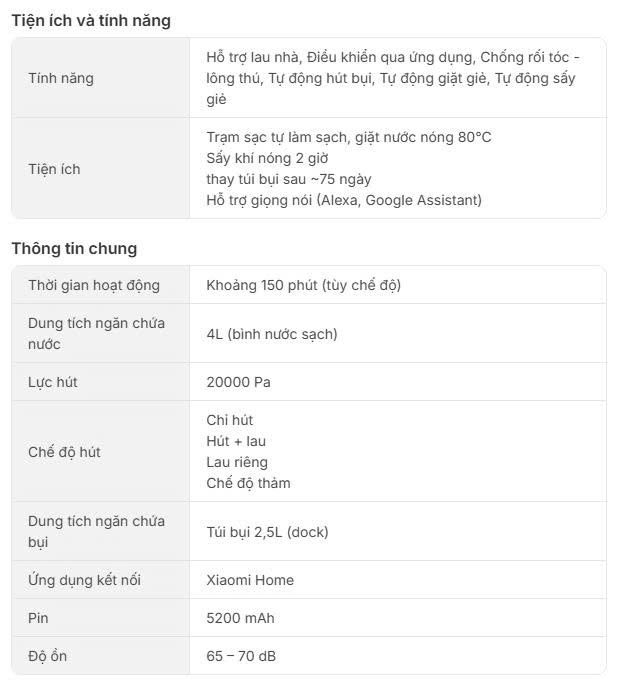Select the "65 – 70 dB" noise value
This screenshot has width=628, height=687.
[x=240, y=657]
